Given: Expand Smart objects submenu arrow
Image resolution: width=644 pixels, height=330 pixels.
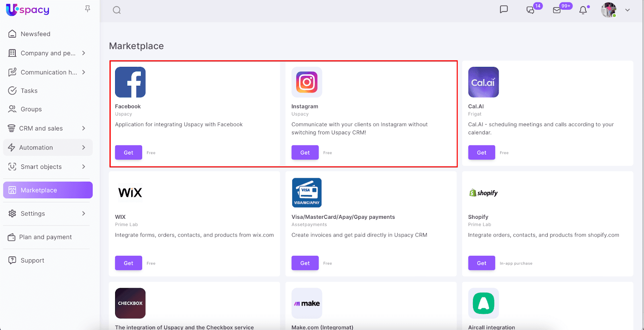Looking at the screenshot, I should point(84,167).
